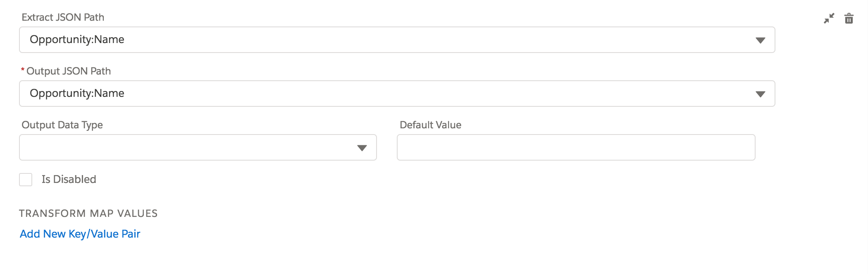Screen dimensions: 868x274
Task: Click the Output JSON Path label
Action: point(69,71)
